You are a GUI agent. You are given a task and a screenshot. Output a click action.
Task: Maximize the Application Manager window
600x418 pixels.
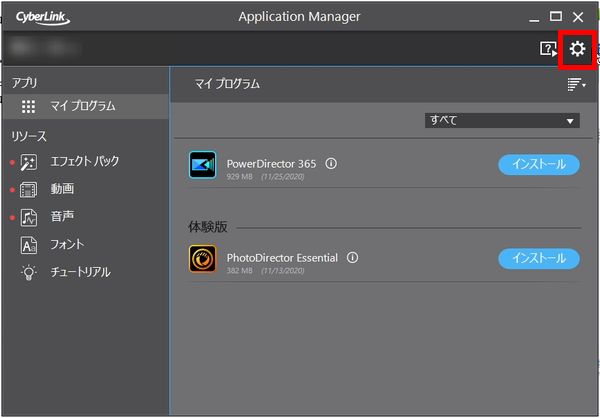556,16
